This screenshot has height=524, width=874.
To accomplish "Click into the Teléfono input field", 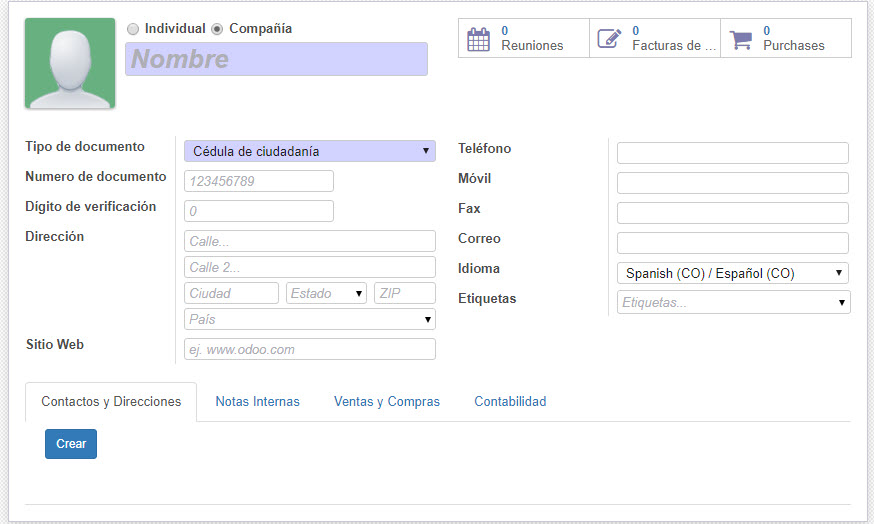I will tap(732, 153).
